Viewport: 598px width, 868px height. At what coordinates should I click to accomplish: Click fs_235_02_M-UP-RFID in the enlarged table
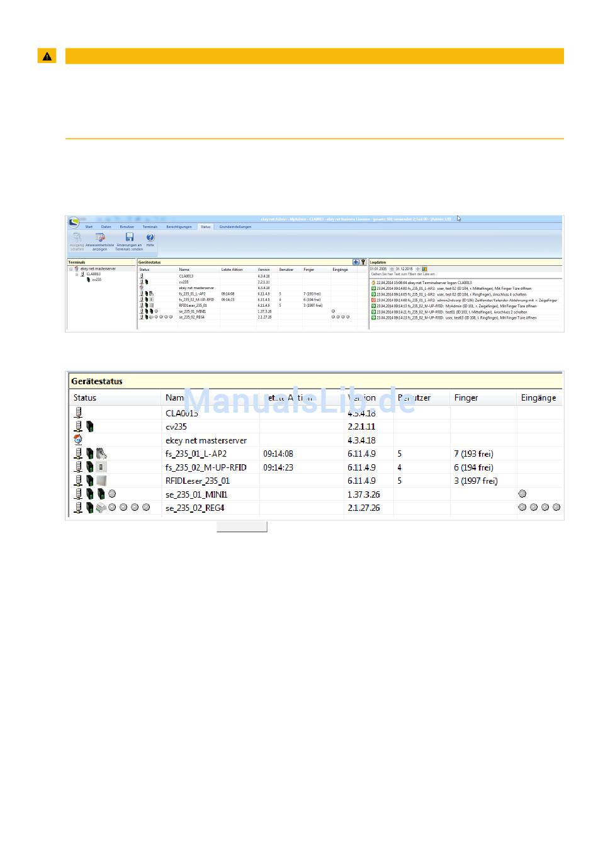coord(206,467)
